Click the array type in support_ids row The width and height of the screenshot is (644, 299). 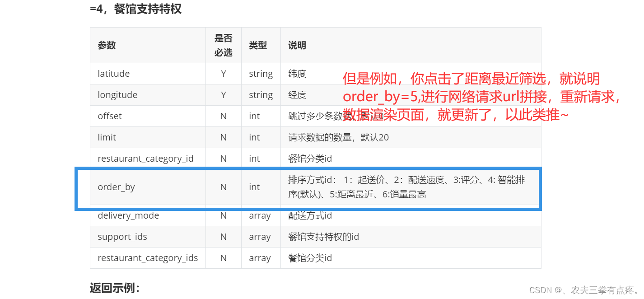[260, 237]
